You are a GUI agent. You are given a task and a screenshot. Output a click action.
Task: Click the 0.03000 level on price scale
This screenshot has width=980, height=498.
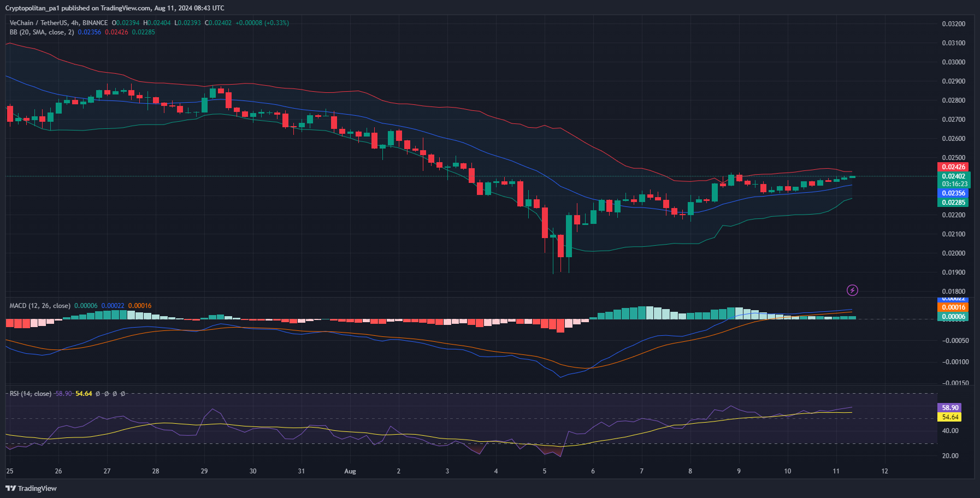tap(953, 62)
